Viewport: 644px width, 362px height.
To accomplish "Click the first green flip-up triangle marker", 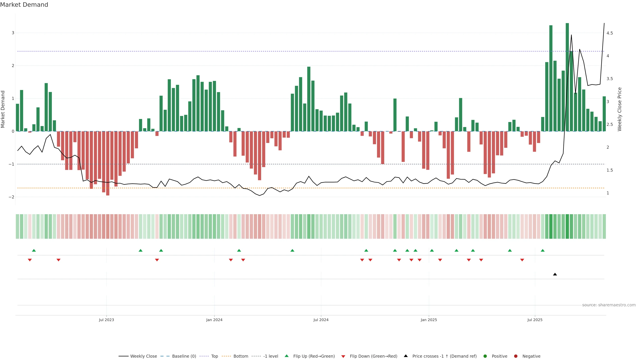I will (x=34, y=250).
